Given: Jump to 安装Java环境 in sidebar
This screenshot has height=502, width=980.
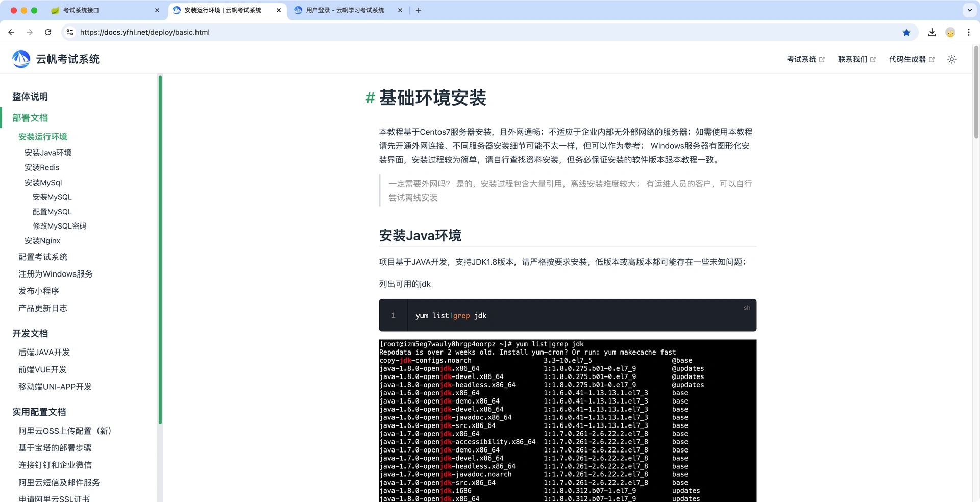Looking at the screenshot, I should click(48, 153).
